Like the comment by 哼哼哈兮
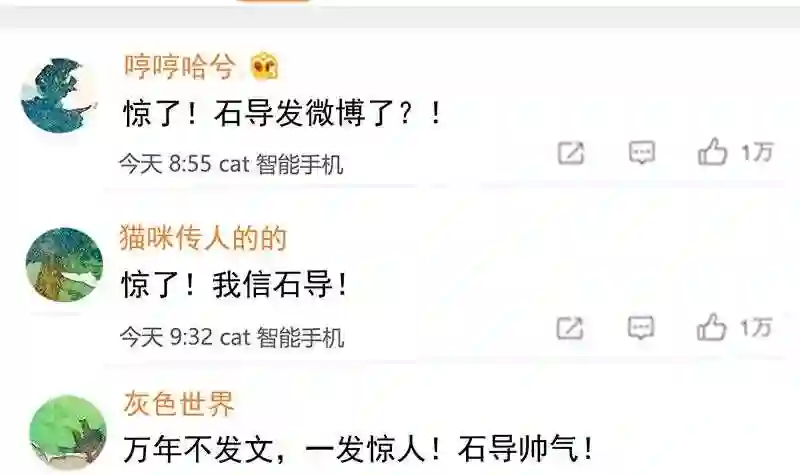Viewport: 800px width, 475px height. point(712,152)
